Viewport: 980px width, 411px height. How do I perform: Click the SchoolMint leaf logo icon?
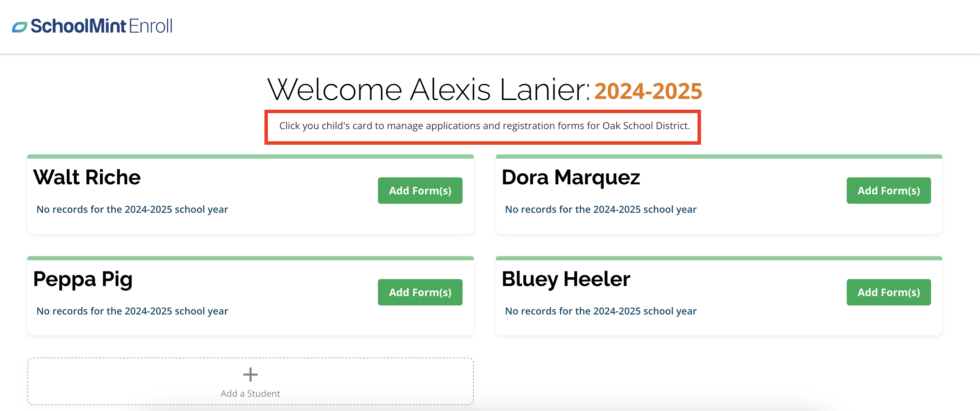(x=19, y=27)
